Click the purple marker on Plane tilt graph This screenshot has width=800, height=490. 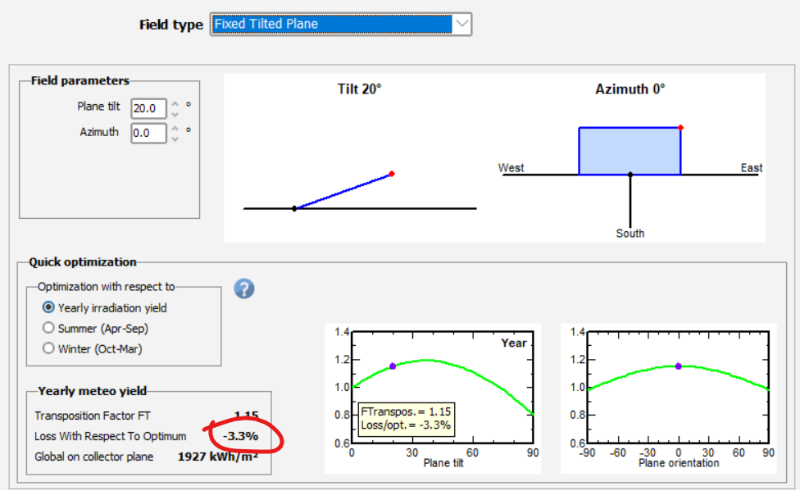point(392,366)
